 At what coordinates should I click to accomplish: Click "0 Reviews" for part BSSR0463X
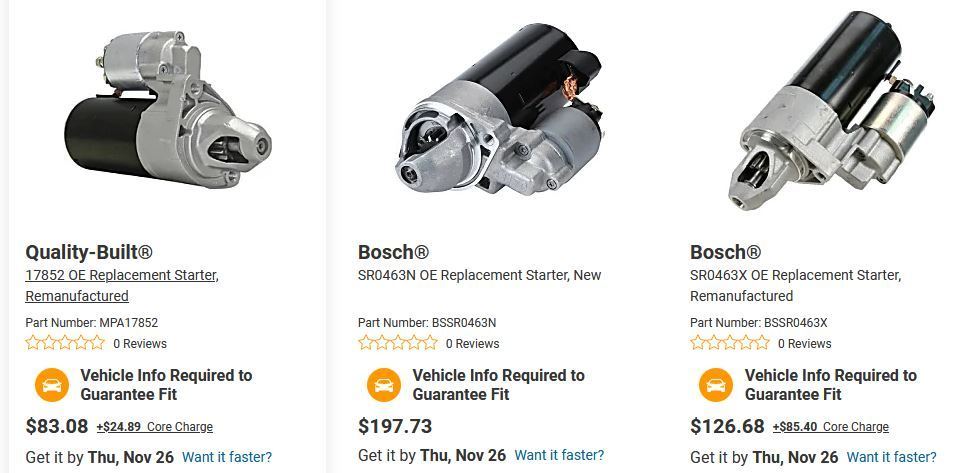805,344
